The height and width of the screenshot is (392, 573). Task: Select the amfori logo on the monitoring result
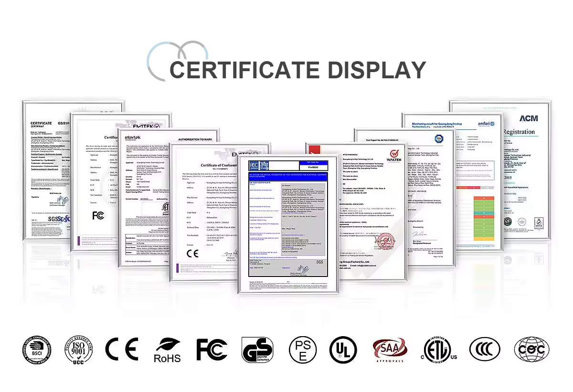pyautogui.click(x=487, y=124)
